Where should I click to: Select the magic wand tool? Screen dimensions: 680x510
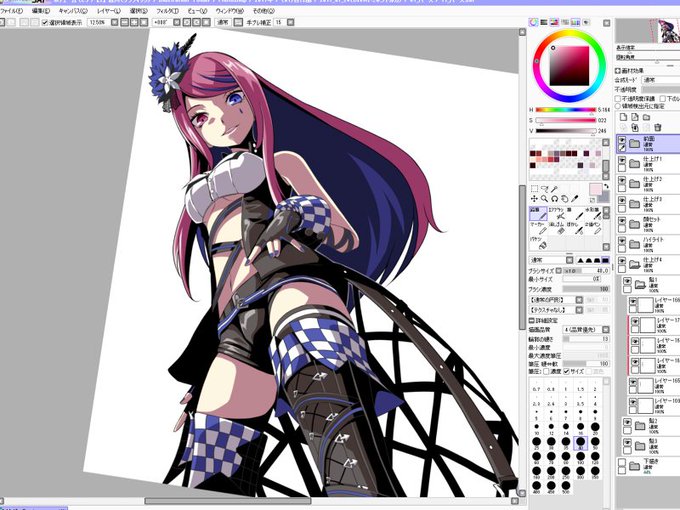pos(555,189)
